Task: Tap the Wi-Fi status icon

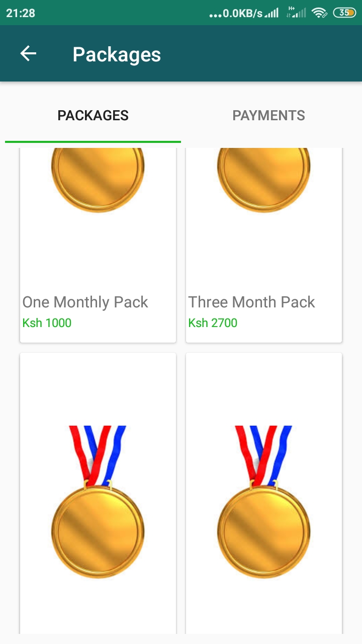Action: (x=319, y=13)
